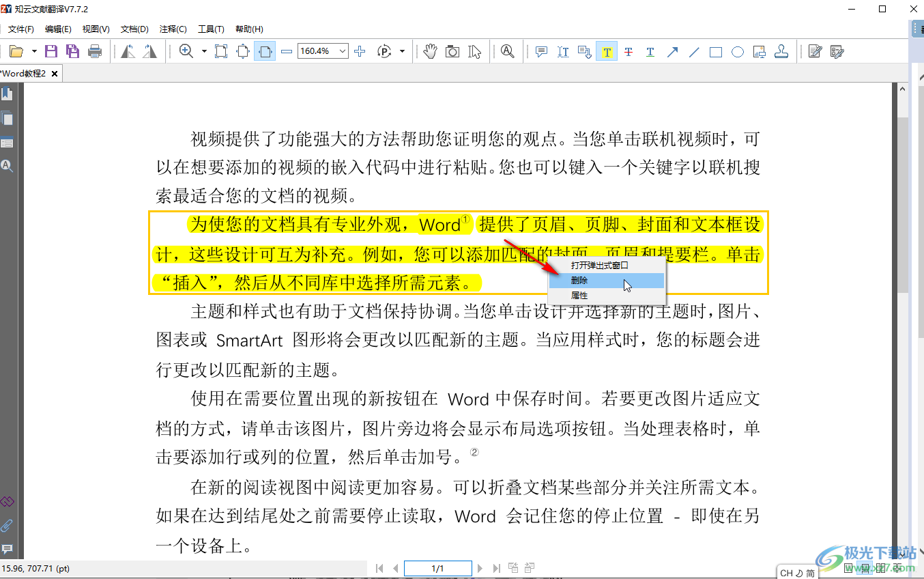Viewport: 924px width, 579px height.
Task: Print the document
Action: point(95,51)
